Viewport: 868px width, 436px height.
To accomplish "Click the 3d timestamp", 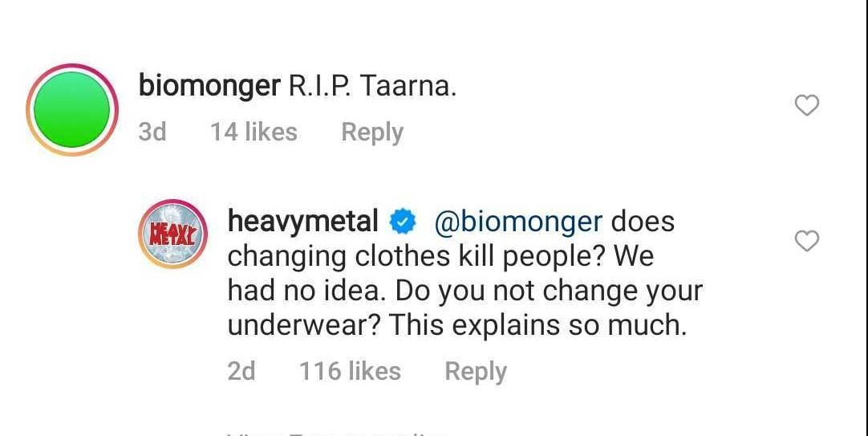I will (152, 132).
